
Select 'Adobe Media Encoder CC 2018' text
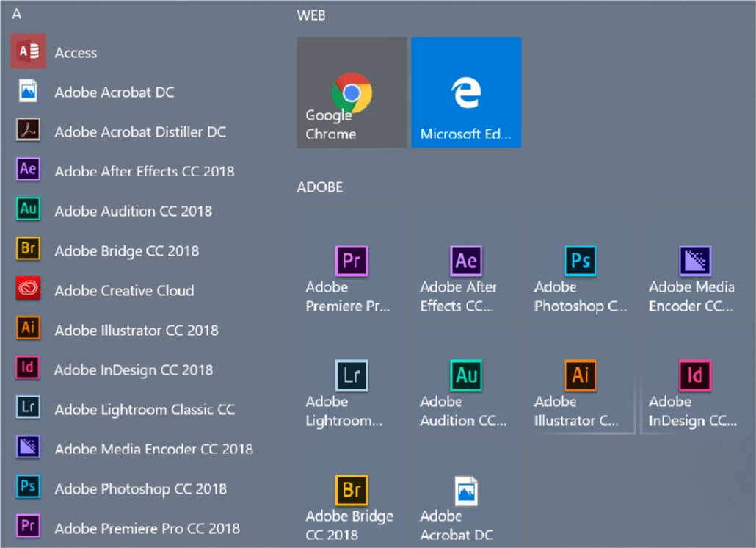(x=154, y=449)
